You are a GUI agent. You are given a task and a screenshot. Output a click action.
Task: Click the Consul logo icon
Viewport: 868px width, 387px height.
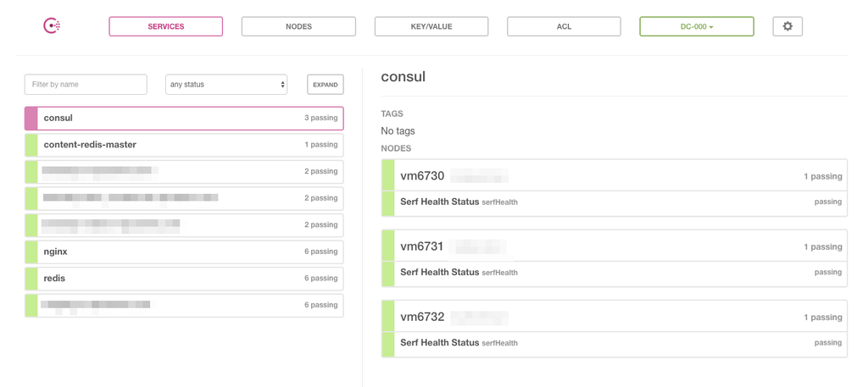tap(52, 26)
